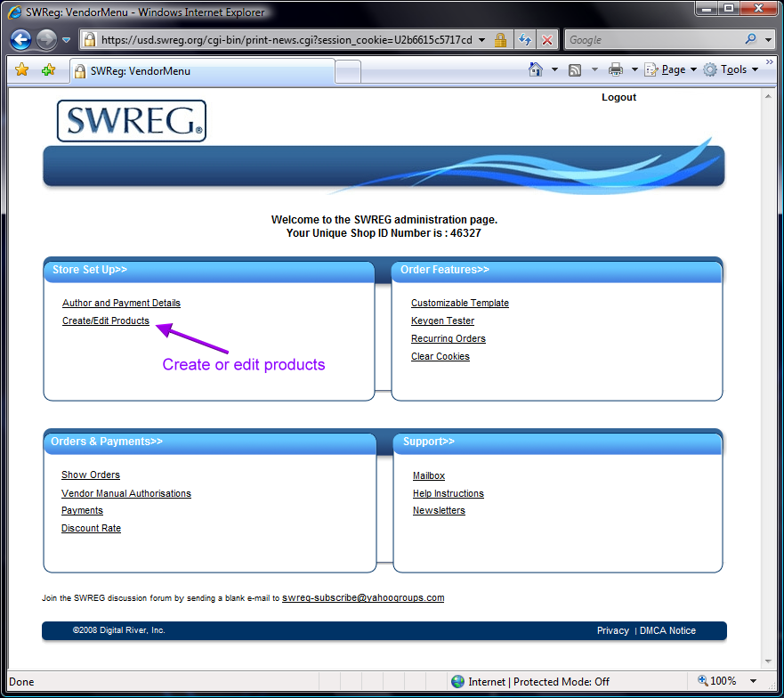Open the Discount Rate link
This screenshot has height=698, width=784.
(x=91, y=528)
